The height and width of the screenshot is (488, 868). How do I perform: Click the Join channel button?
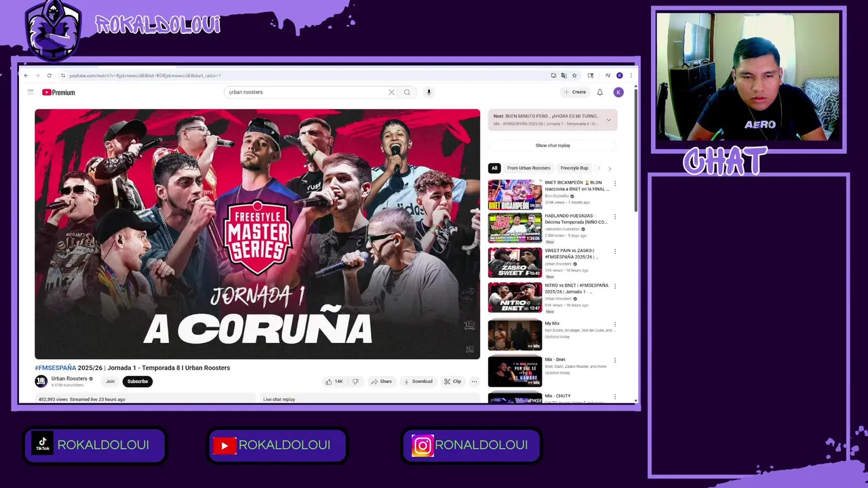click(x=110, y=381)
